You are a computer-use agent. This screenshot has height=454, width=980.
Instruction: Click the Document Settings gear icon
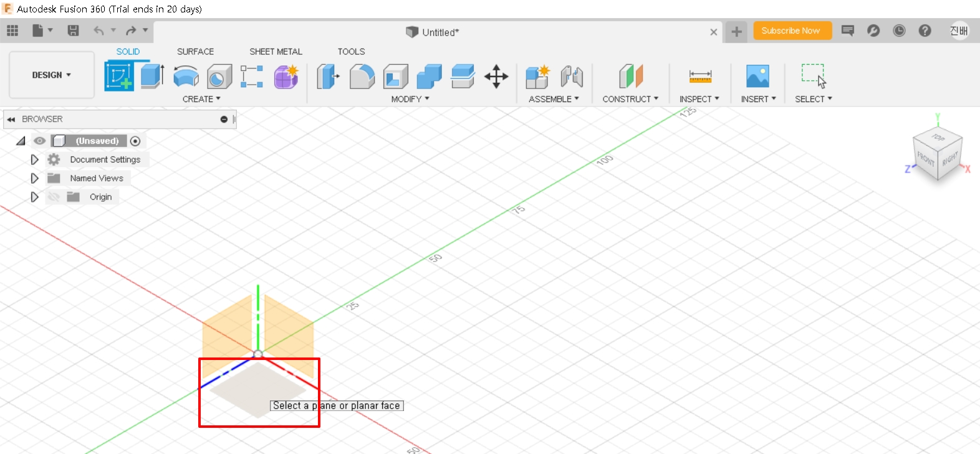point(54,159)
